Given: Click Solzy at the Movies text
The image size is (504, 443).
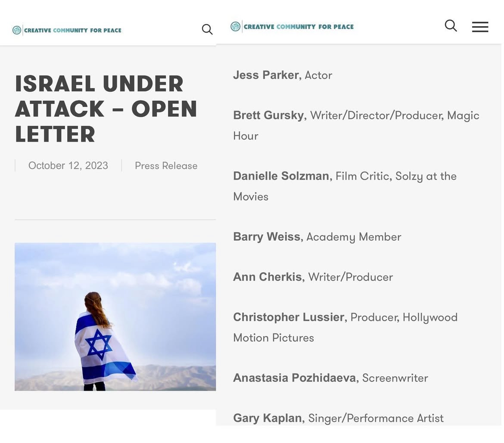Looking at the screenshot, I should click(x=345, y=186).
